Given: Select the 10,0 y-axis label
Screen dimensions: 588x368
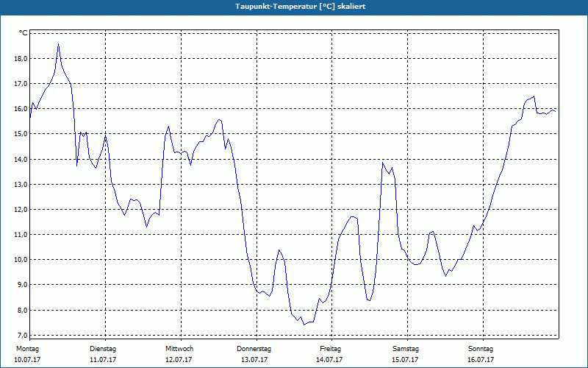Looking at the screenshot, I should 21,260.
